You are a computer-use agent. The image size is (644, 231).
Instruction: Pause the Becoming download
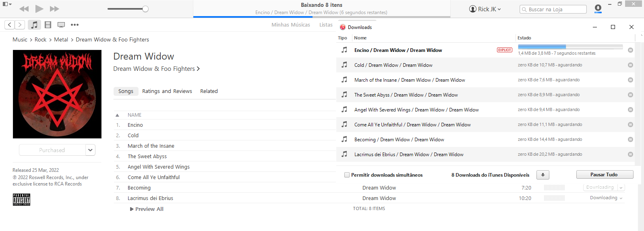630,140
